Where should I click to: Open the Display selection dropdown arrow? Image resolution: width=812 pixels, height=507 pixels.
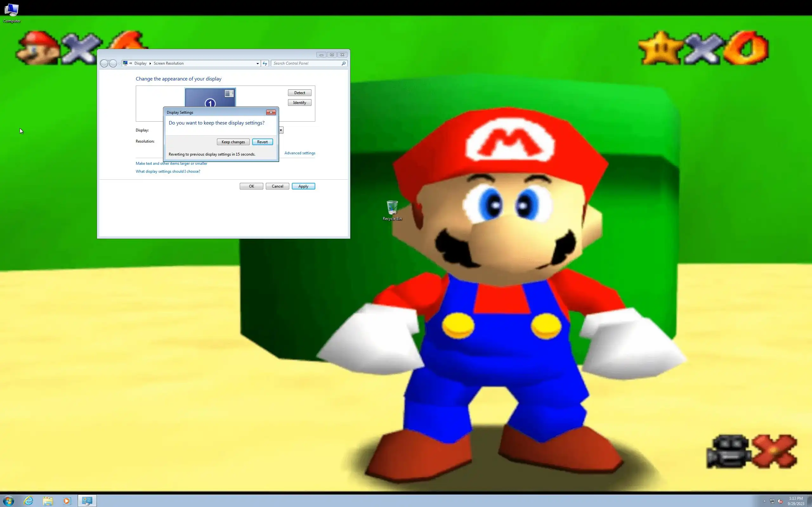tap(281, 130)
